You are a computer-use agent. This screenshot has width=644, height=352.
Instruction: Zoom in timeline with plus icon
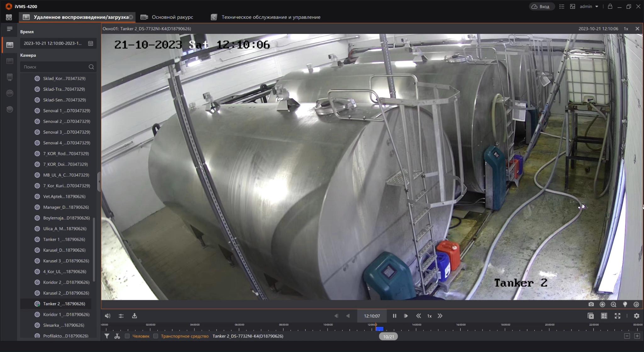[637, 336]
